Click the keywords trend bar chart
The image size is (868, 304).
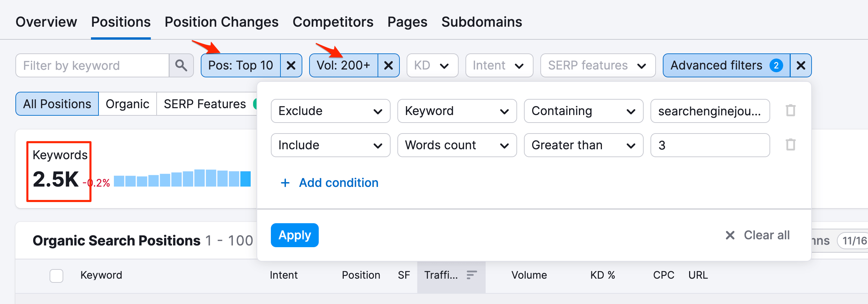coord(182,178)
